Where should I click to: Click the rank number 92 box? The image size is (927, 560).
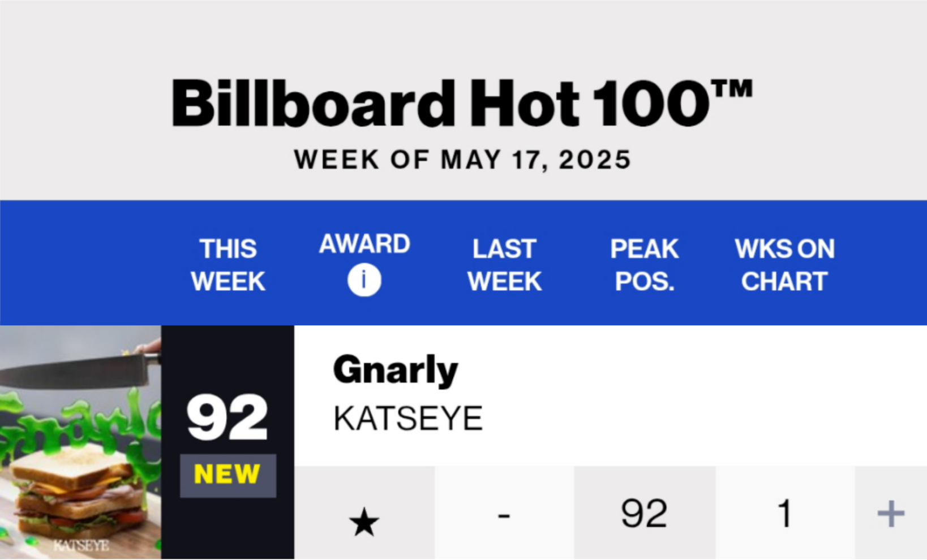pyautogui.click(x=228, y=417)
